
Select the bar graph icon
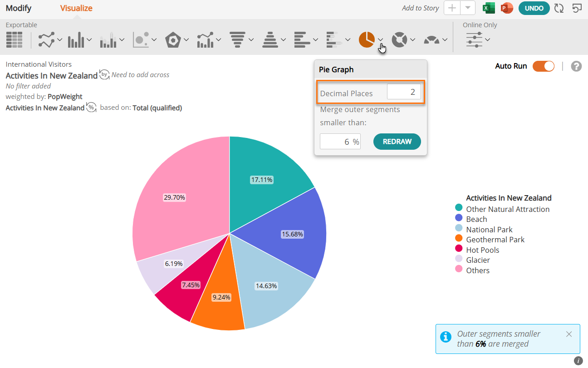[x=76, y=40]
